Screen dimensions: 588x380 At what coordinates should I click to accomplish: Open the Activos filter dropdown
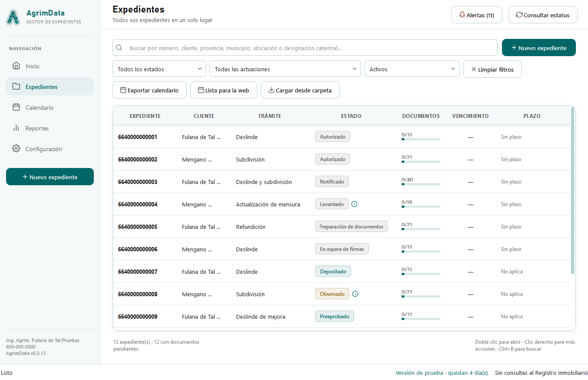coord(412,69)
